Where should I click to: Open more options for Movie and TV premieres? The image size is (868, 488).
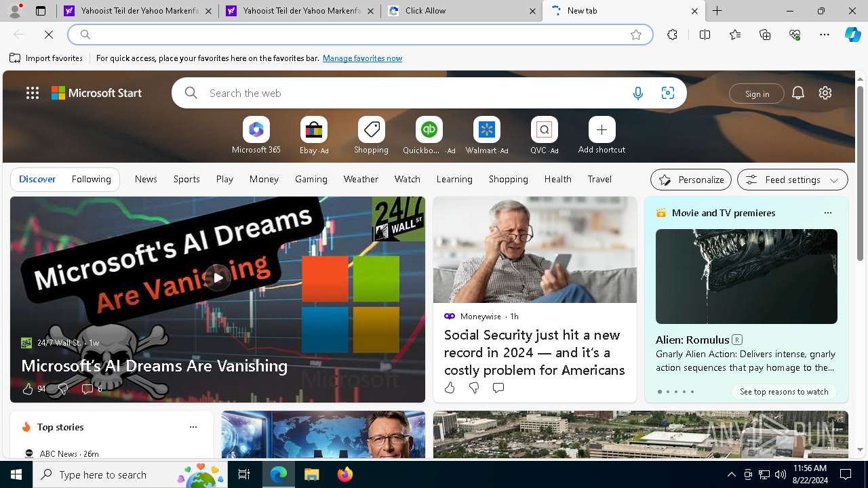coord(827,213)
